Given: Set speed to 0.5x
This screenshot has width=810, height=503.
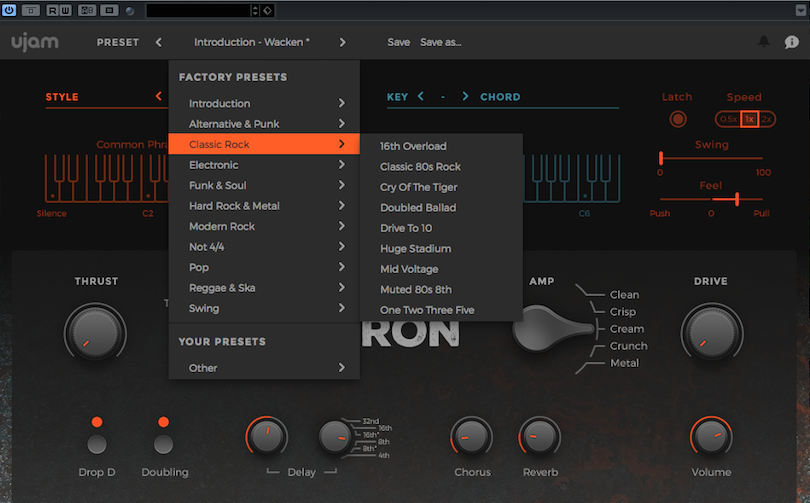Looking at the screenshot, I should point(728,119).
